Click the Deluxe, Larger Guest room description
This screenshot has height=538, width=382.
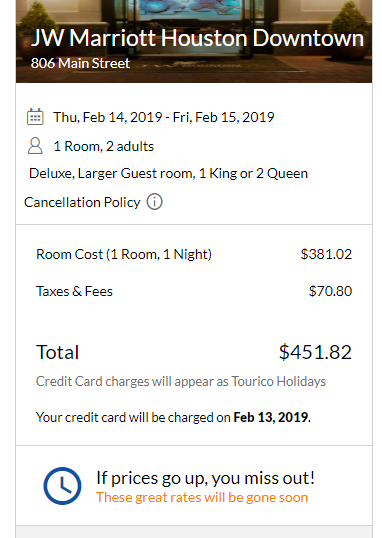point(169,174)
